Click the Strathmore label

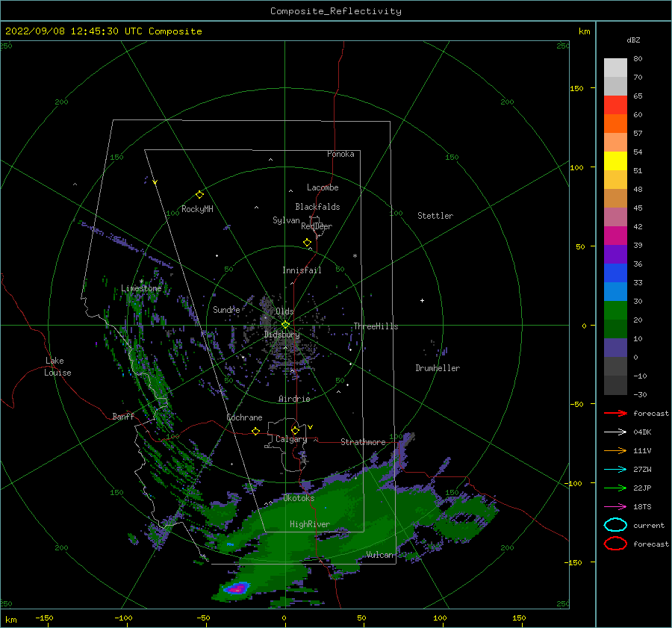pos(363,442)
